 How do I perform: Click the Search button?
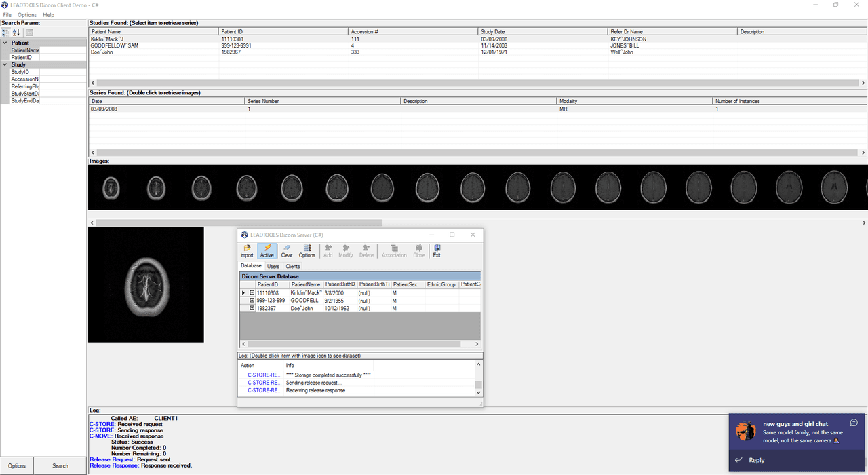(60, 465)
